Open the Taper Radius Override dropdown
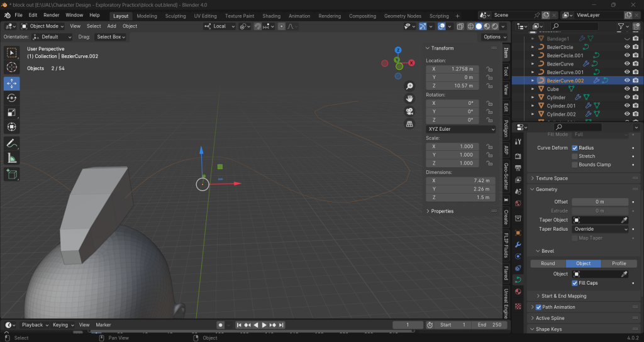 coord(600,229)
